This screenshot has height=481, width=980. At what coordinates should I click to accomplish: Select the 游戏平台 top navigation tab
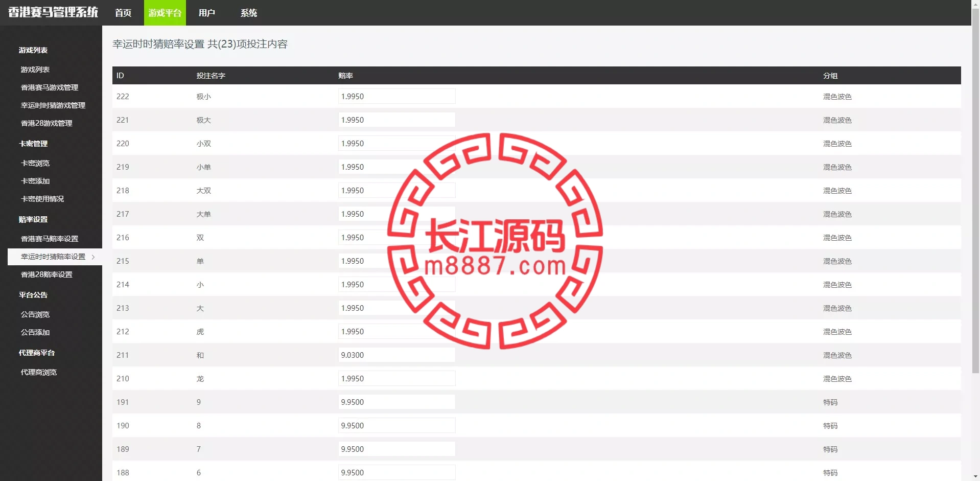point(165,13)
